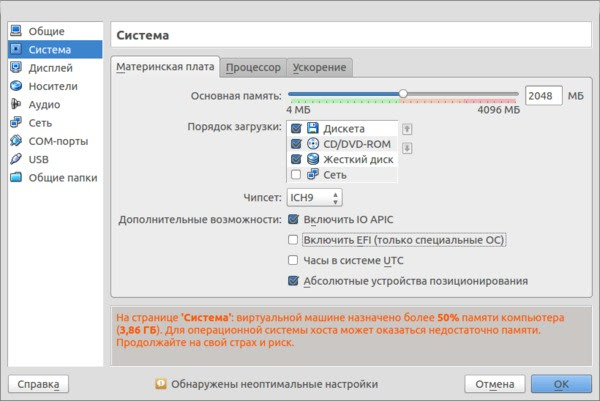The image size is (600, 401).
Task: Click the USB plug icon
Action: [16, 159]
